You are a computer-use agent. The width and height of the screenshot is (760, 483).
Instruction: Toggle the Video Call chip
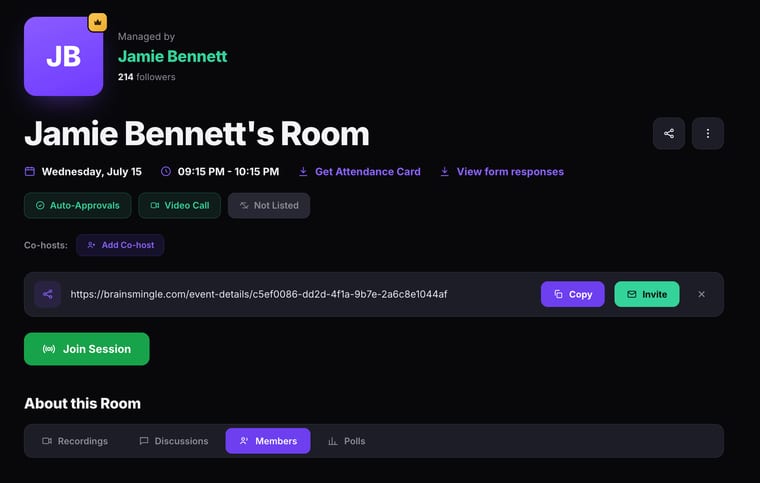(180, 205)
